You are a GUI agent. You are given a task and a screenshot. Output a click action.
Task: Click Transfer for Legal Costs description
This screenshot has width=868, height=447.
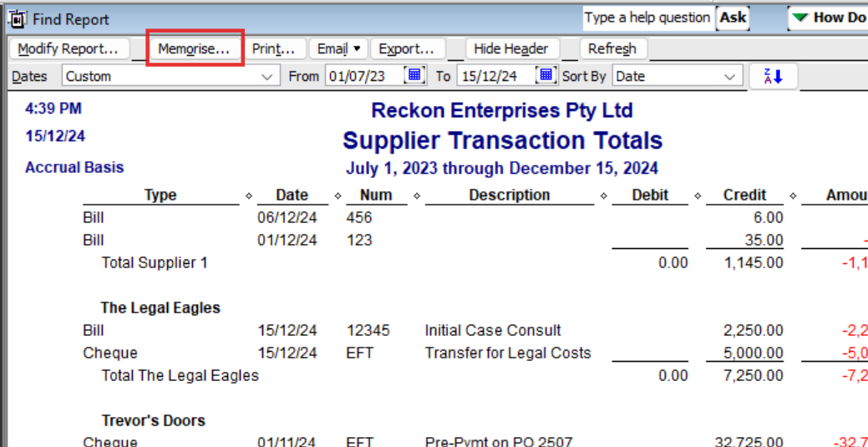(x=508, y=353)
